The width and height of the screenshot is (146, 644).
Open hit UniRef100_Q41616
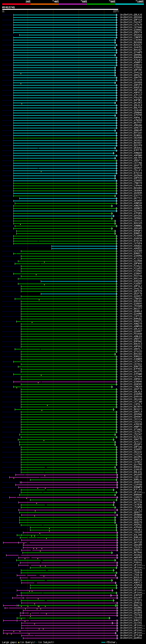pyautogui.click(x=131, y=35)
